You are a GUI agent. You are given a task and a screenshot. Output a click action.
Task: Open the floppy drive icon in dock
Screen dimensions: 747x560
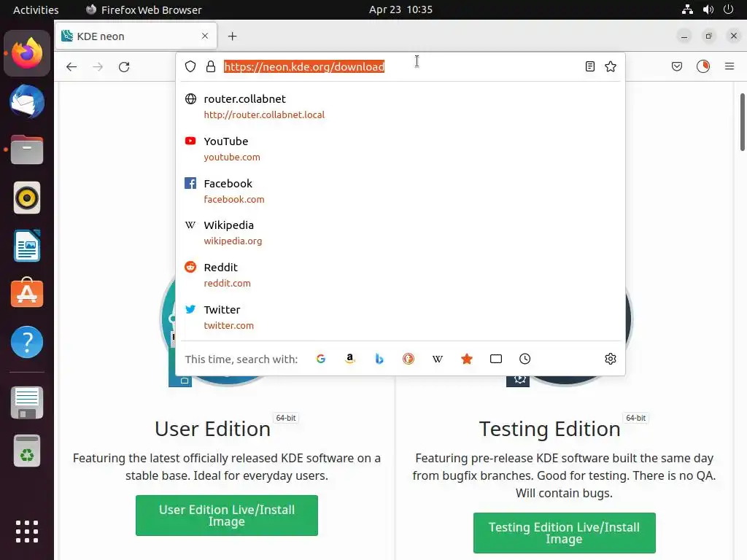tap(27, 402)
